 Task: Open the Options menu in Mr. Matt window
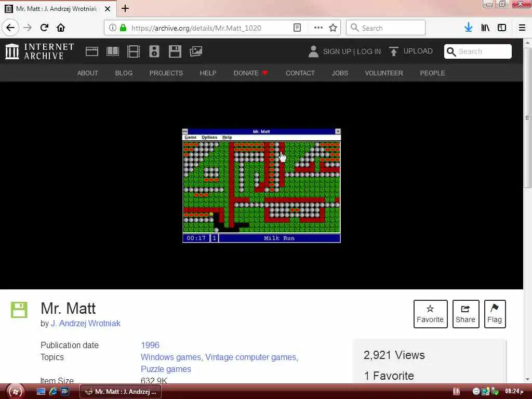click(209, 137)
